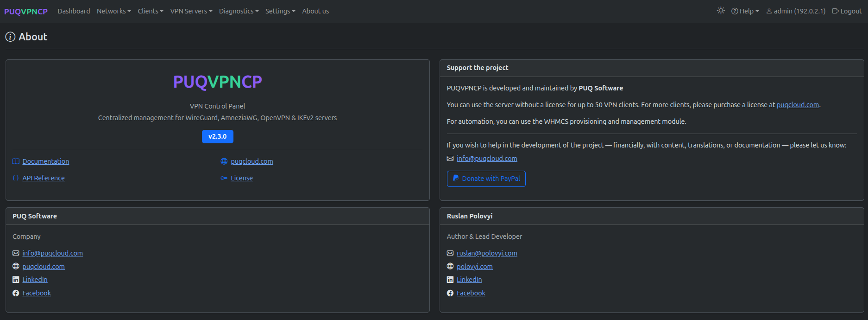The height and width of the screenshot is (320, 868).
Task: Click the 'Centralized management for WireGuard' description
Action: coord(218,118)
